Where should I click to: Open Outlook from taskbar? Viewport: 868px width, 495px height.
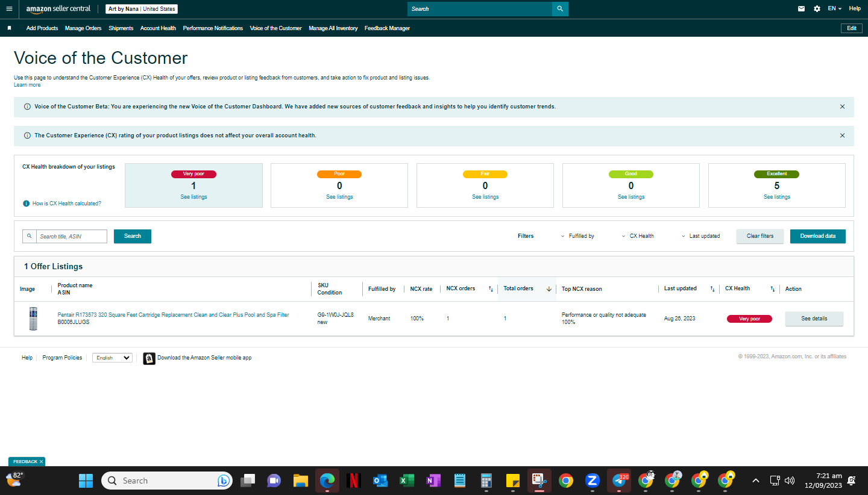coord(380,481)
